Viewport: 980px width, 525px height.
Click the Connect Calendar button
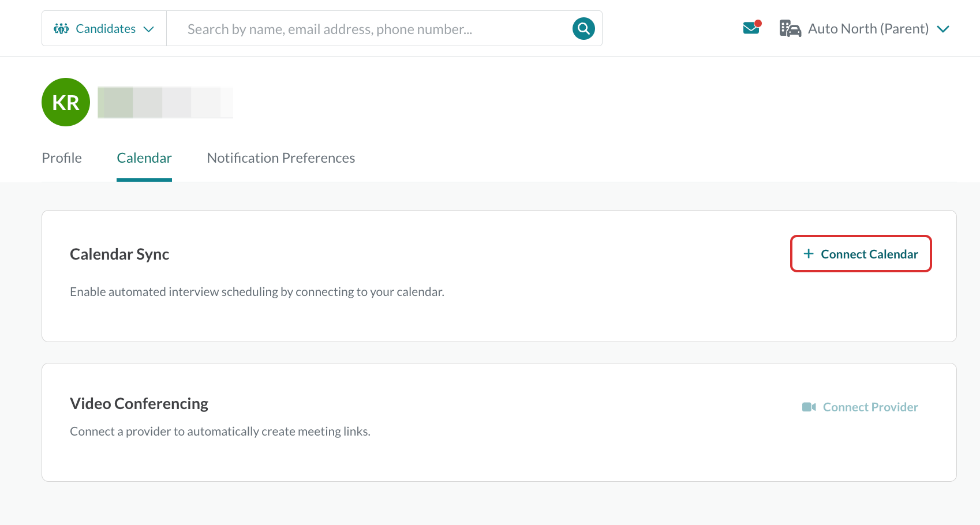pyautogui.click(x=861, y=254)
